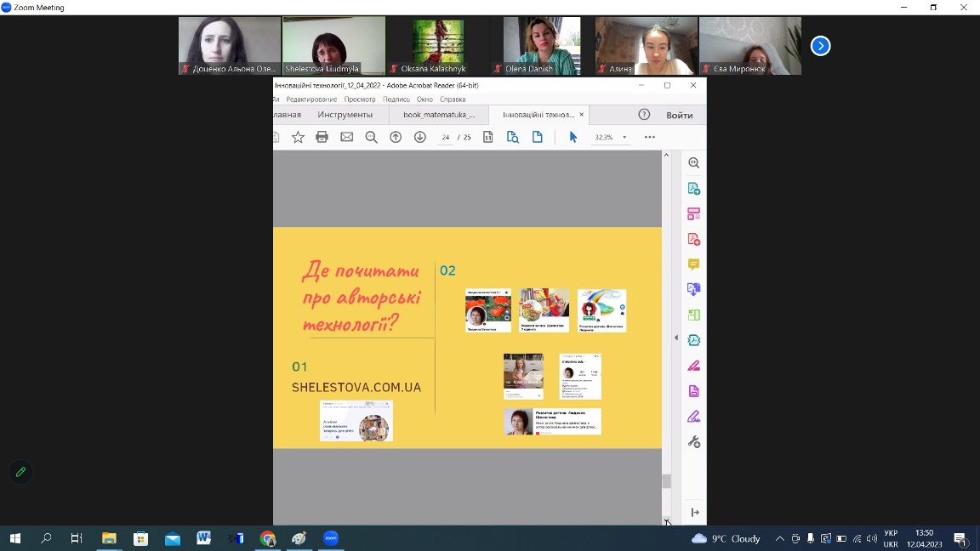Send file by email envelope icon
The image size is (980, 551).
click(x=346, y=137)
